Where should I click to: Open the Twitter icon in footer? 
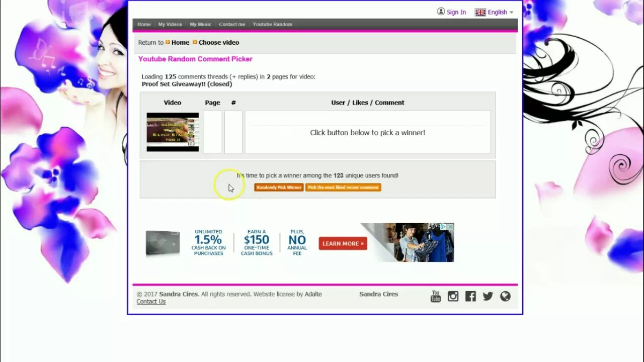coord(488,296)
